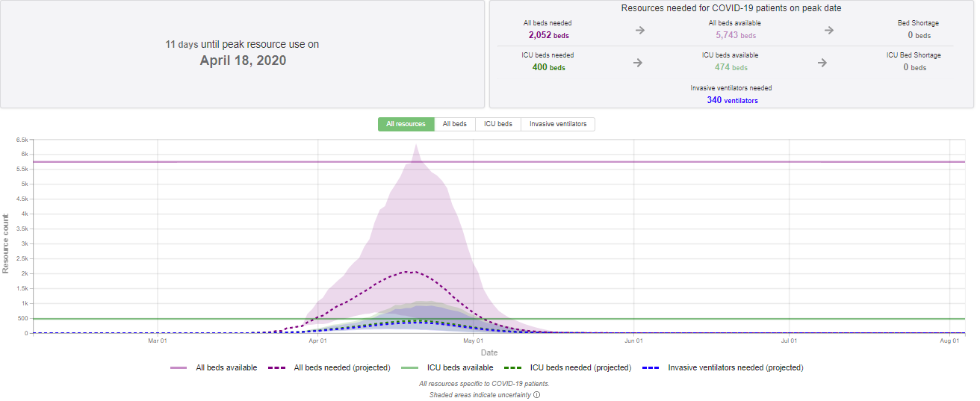Click arrow pointing to ICU Bed Shortage
Image resolution: width=980 pixels, height=401 pixels.
(x=822, y=63)
